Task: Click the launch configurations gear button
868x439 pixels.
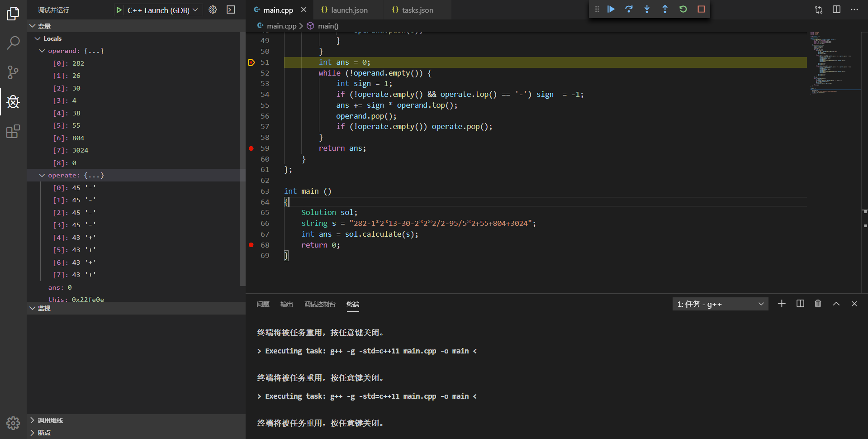Action: [x=213, y=10]
